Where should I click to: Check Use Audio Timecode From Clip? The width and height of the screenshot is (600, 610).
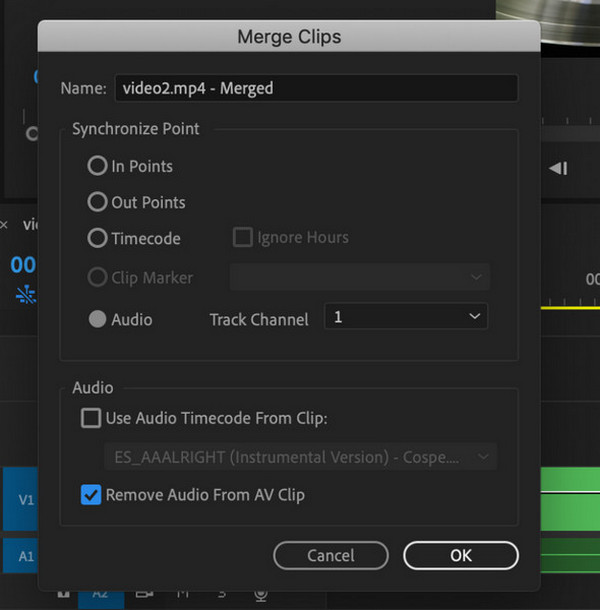91,418
